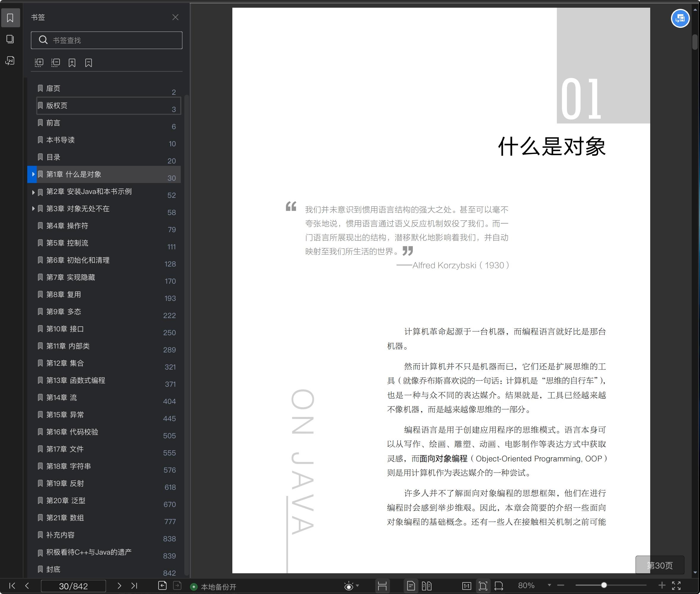Open the 扉页 bookmark
This screenshot has height=594, width=700.
(x=108, y=89)
